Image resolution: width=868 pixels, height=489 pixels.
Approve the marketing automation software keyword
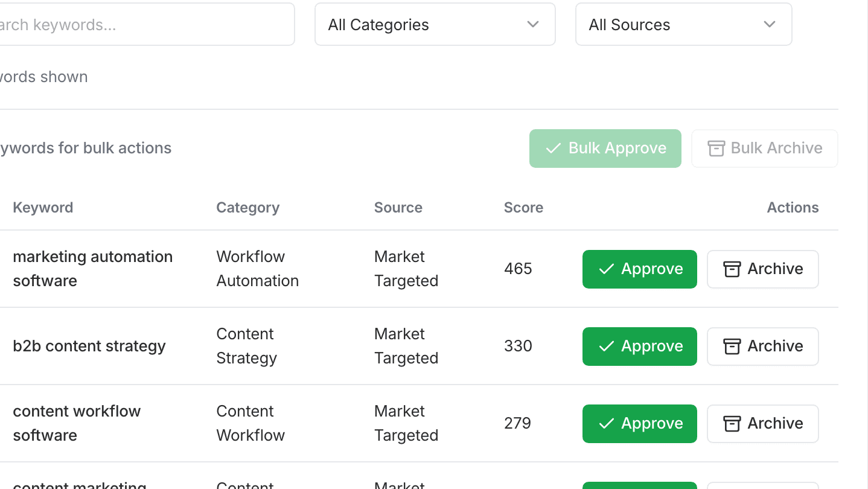point(639,269)
